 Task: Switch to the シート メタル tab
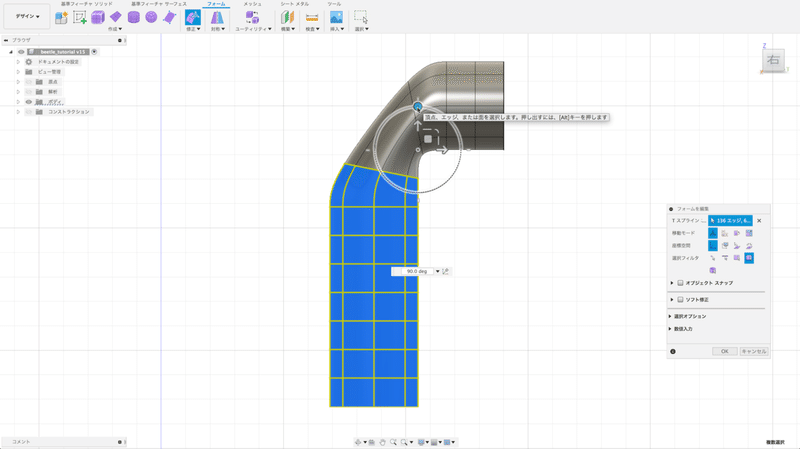pyautogui.click(x=294, y=4)
